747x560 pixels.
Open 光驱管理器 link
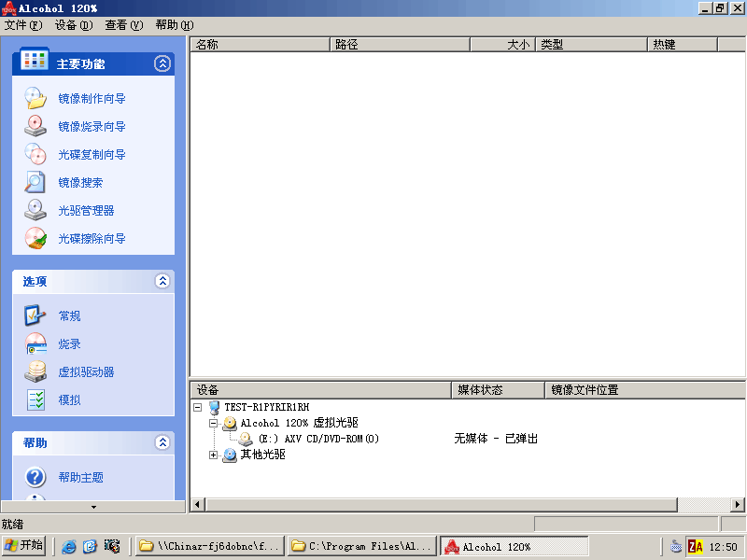(x=86, y=211)
